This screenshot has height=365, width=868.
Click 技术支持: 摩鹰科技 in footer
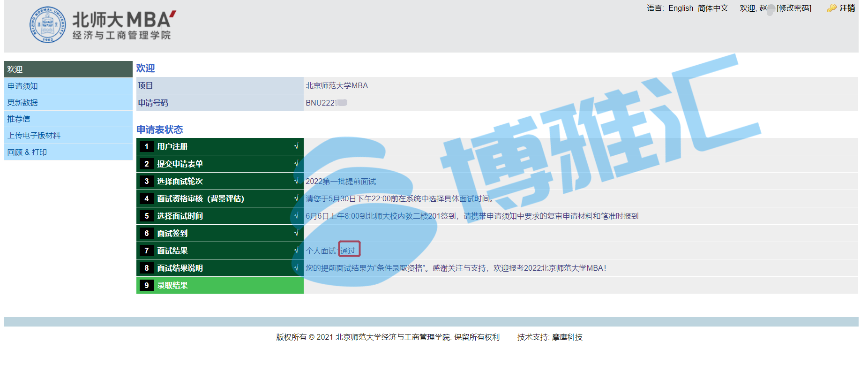[550, 337]
